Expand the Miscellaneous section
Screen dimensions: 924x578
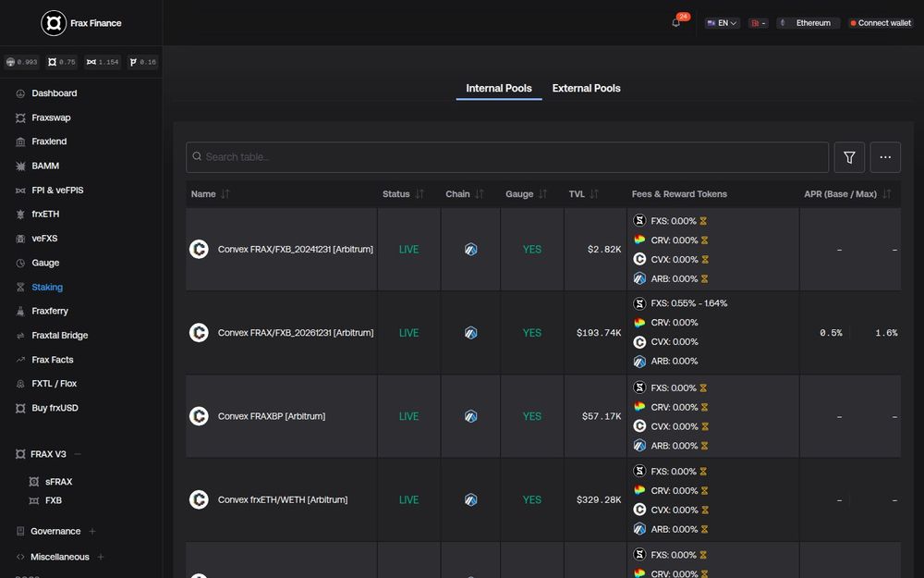(101, 557)
